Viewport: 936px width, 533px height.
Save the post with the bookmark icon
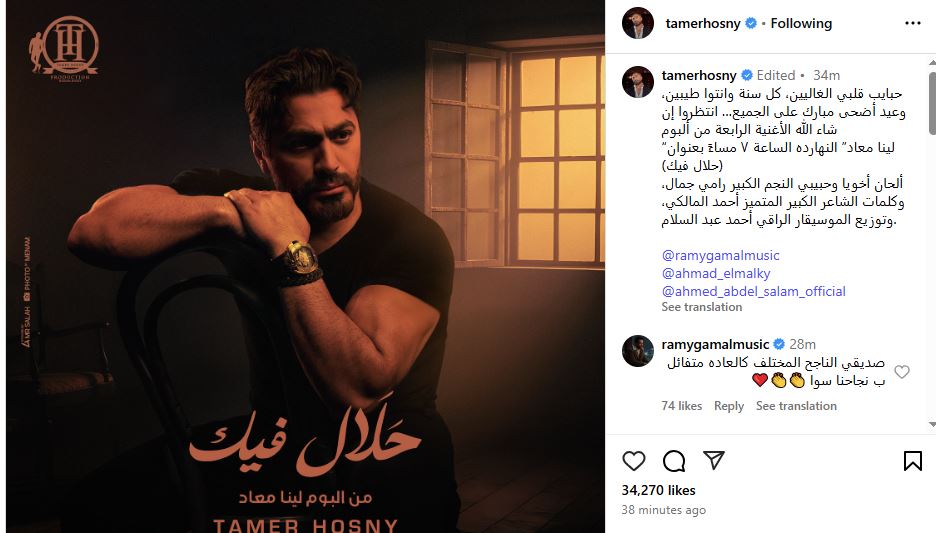912,461
